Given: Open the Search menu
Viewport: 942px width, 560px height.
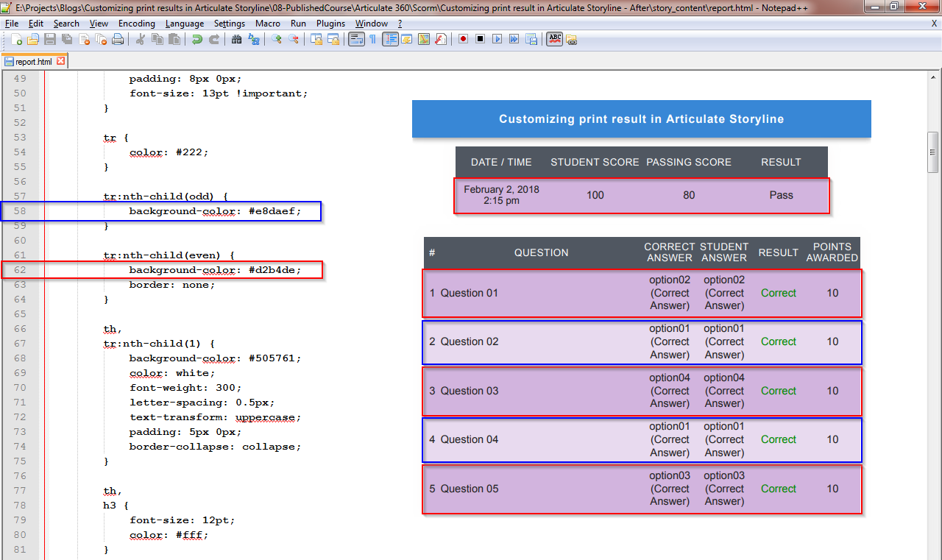Looking at the screenshot, I should (x=66, y=24).
